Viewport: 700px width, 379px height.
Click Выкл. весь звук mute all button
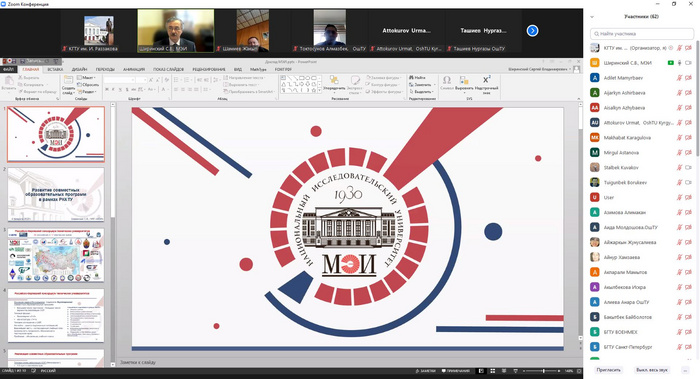click(x=652, y=370)
